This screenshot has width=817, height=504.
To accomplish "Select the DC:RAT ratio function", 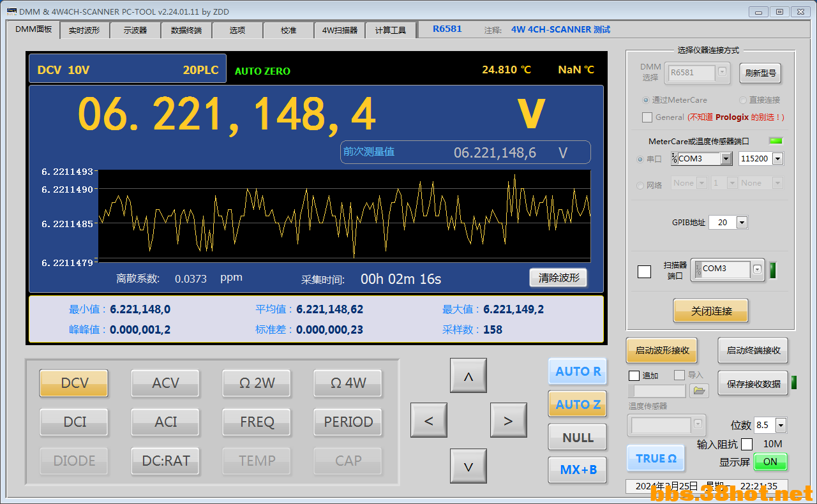I will (x=165, y=461).
